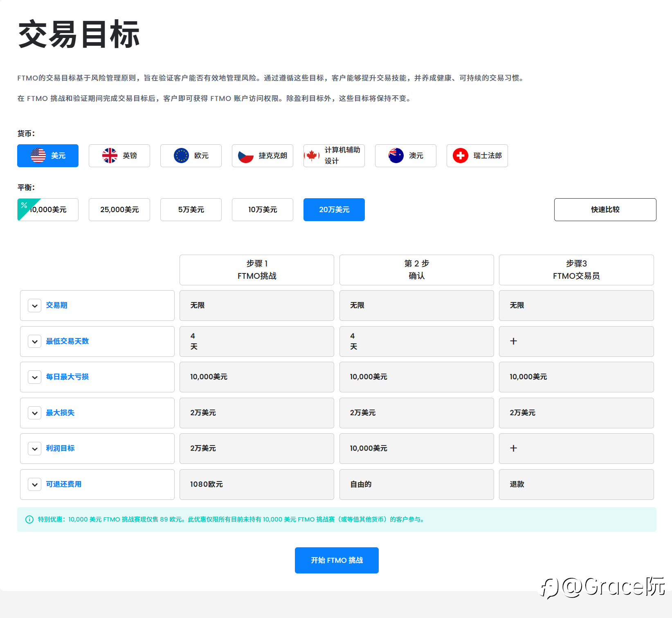This screenshot has height=618, width=672.
Task: Select the US dollar flag icon
Action: (x=38, y=156)
